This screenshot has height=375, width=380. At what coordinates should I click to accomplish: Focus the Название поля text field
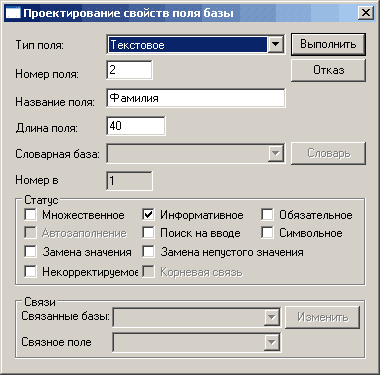(196, 98)
